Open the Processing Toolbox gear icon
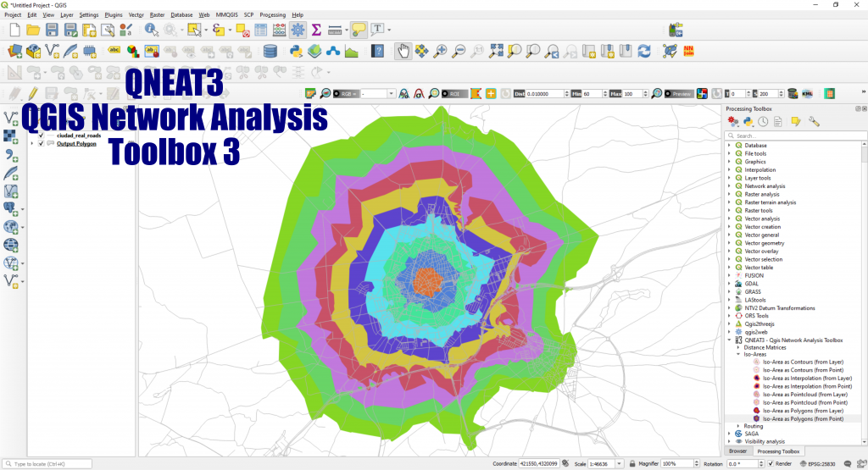 point(298,30)
